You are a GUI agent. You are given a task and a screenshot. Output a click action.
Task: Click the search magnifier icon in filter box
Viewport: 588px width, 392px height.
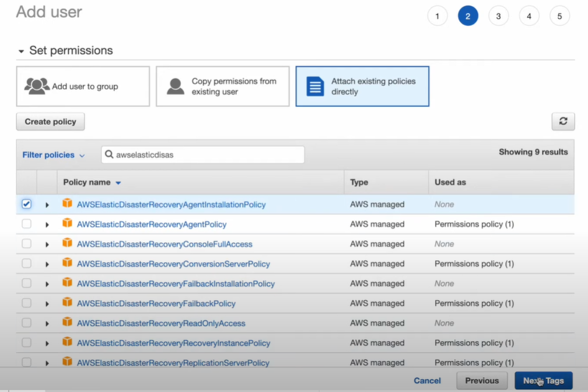[109, 155]
